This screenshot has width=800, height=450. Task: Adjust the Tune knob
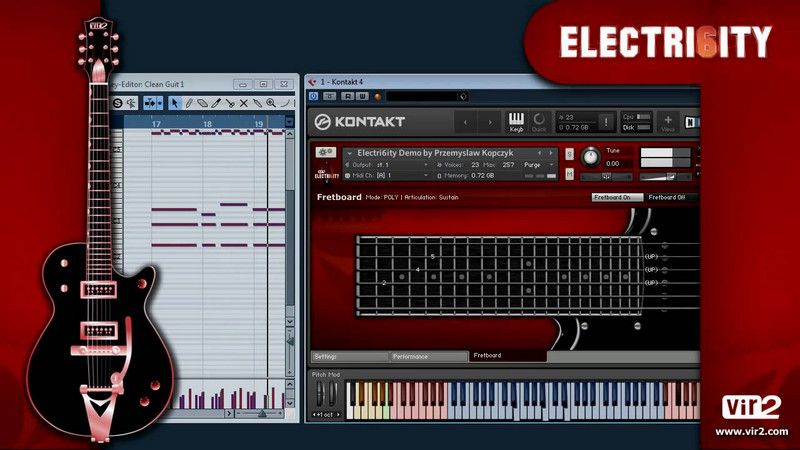tap(590, 157)
